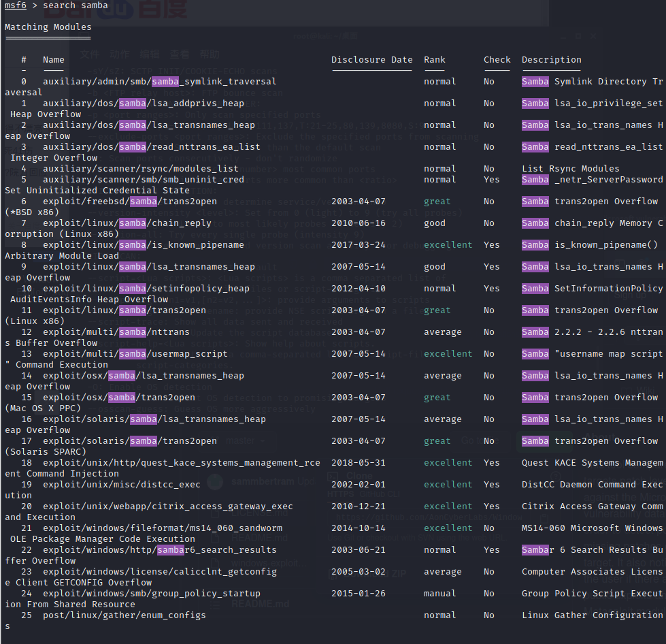Select module name auxiliary/dos/samba/lsa_addprivs_heap
The image size is (666, 644).
click(144, 103)
